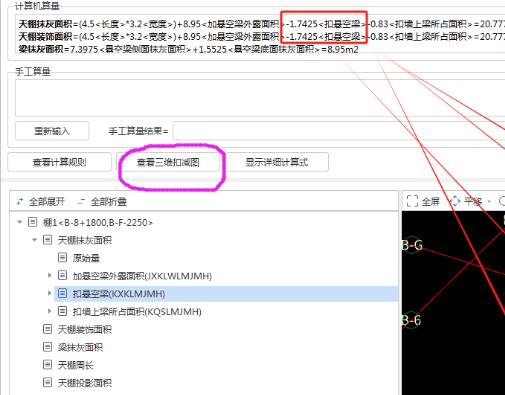Click the node icon beside 原始量

coord(62,257)
